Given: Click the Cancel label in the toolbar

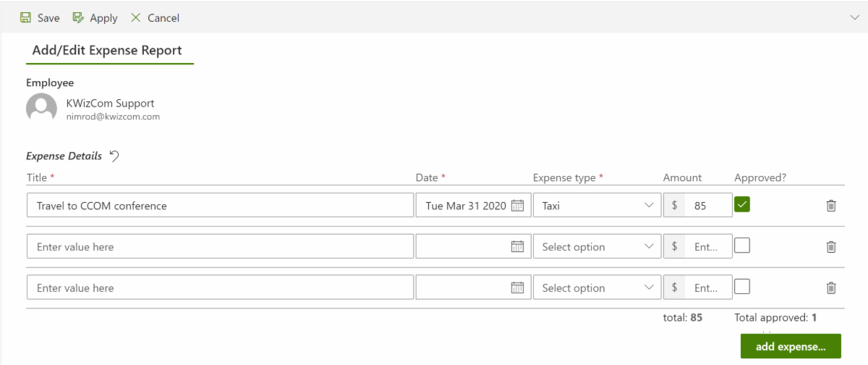Looking at the screenshot, I should point(163,18).
